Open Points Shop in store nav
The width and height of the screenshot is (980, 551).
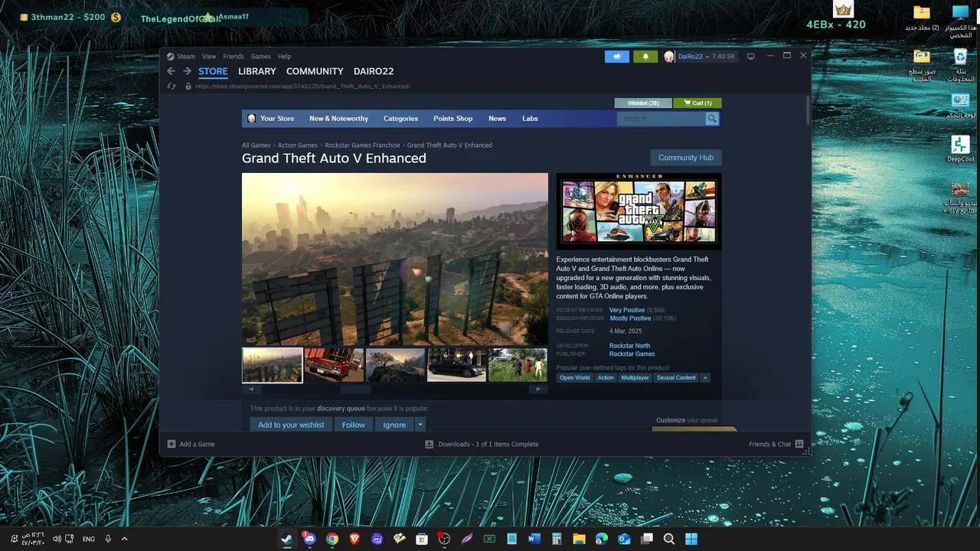pyautogui.click(x=452, y=119)
